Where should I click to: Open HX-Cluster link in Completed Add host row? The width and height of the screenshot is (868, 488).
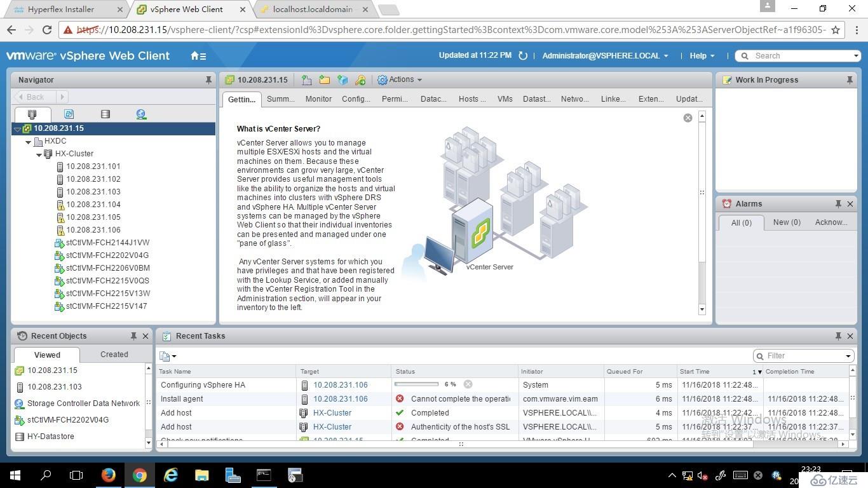click(x=332, y=413)
